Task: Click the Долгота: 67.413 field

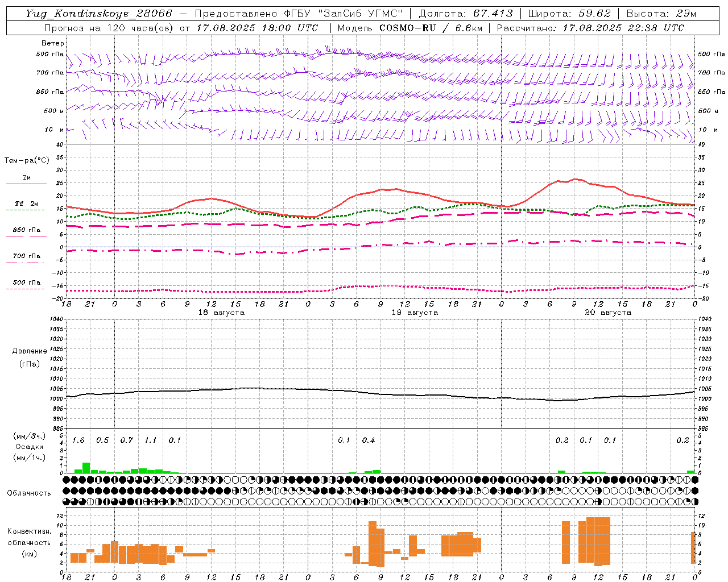Action: (465, 14)
